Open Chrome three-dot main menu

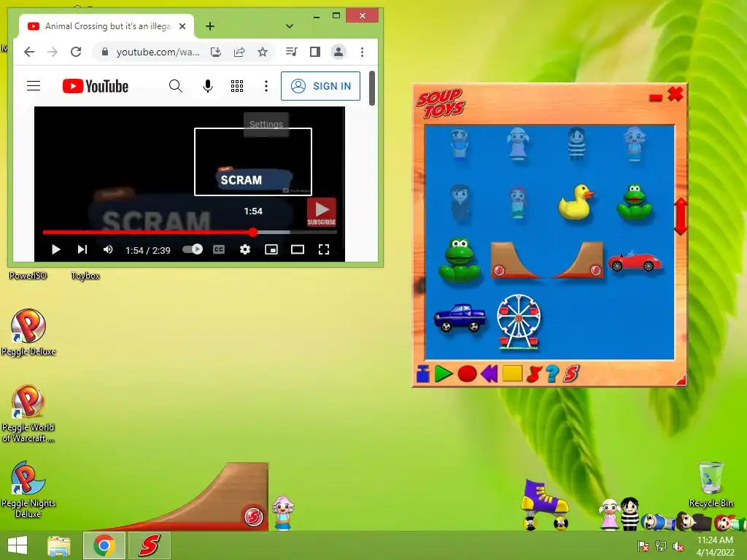362,52
